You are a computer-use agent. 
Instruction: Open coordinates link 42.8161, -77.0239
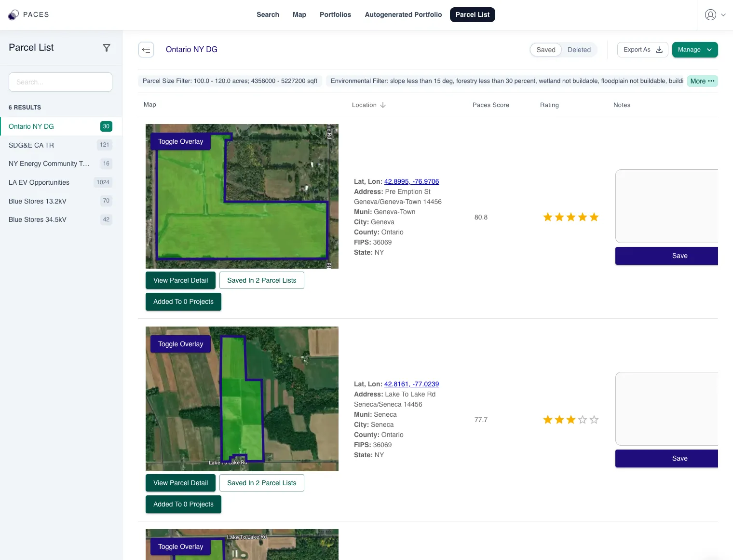pos(411,384)
